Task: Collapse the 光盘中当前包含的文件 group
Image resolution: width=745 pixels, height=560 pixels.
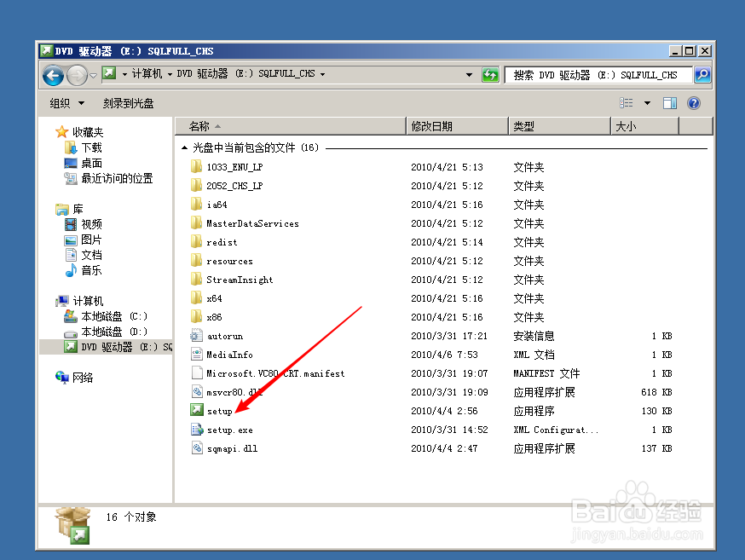Action: (x=184, y=147)
